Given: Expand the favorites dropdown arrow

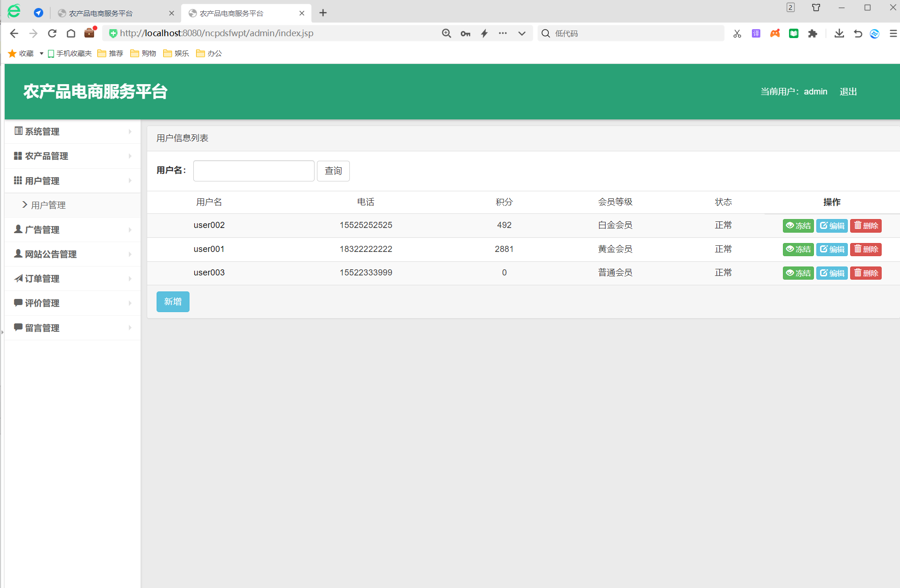Looking at the screenshot, I should click(41, 54).
